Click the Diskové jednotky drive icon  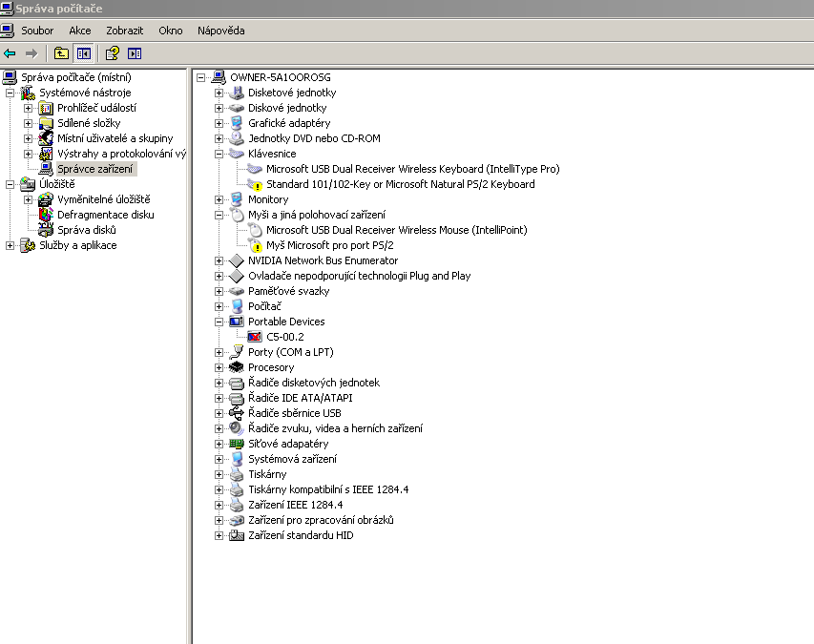[237, 108]
